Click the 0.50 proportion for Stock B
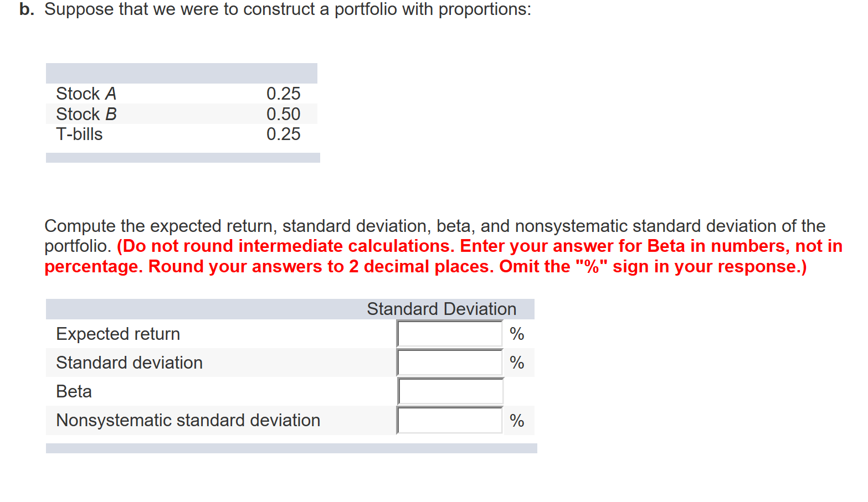 284,114
